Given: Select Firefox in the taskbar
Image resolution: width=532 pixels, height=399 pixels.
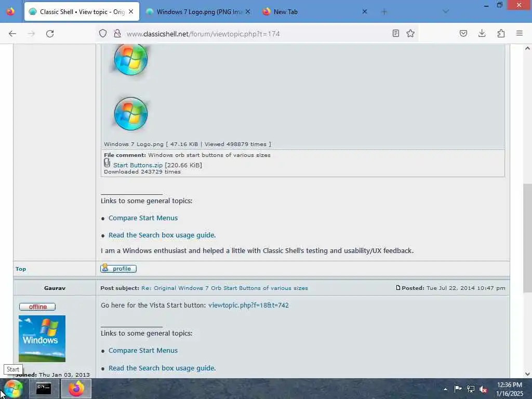Looking at the screenshot, I should point(76,389).
